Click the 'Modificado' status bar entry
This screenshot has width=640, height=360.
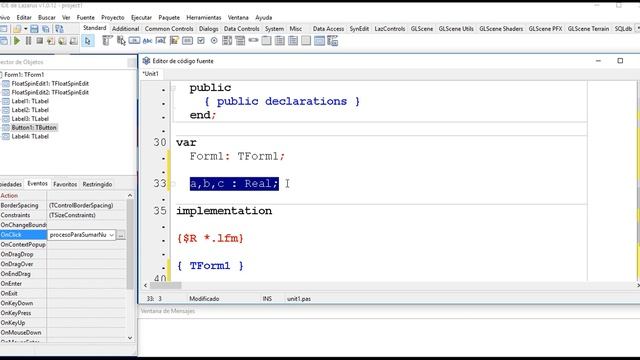pyautogui.click(x=204, y=299)
